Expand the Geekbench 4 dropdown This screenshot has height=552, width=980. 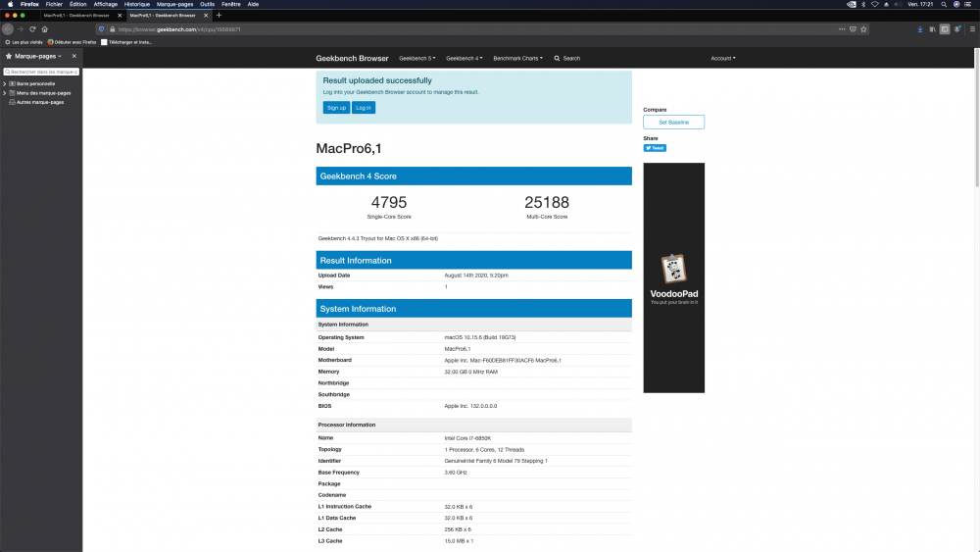(464, 58)
